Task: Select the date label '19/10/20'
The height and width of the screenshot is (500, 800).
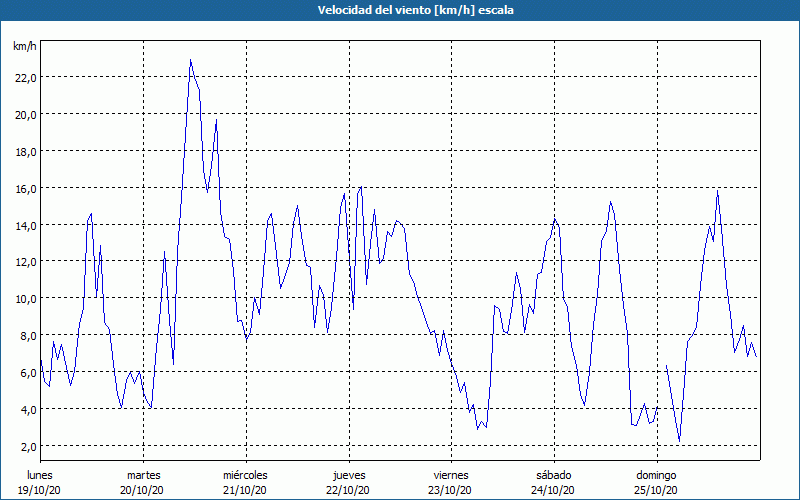Action: [39, 490]
